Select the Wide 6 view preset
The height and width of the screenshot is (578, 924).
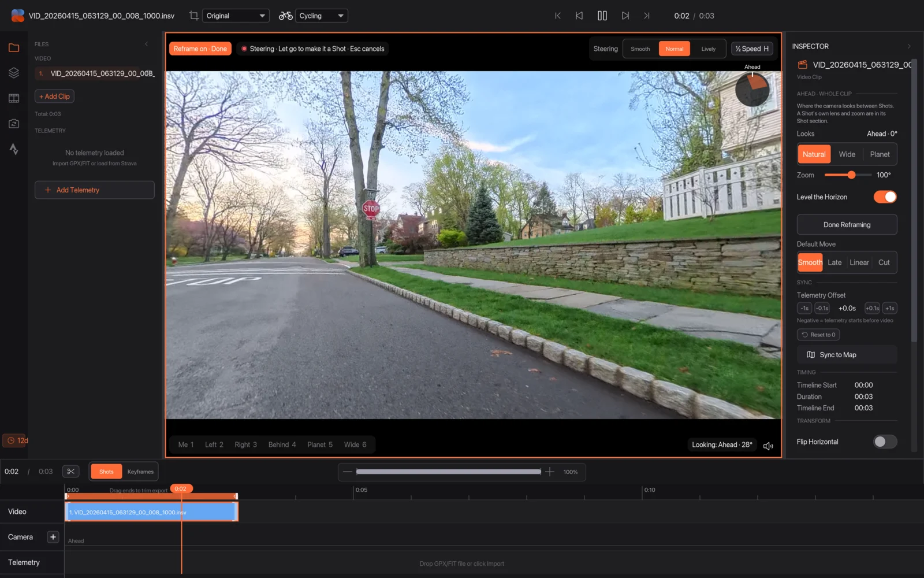pos(355,444)
